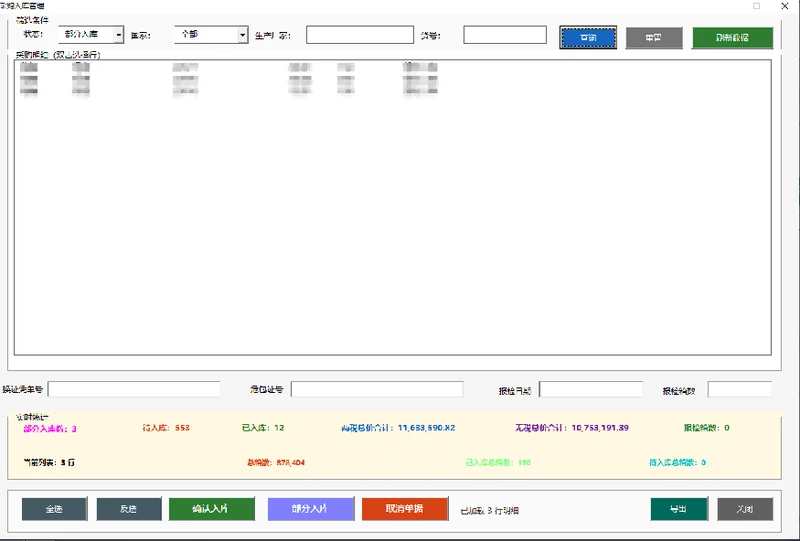The height and width of the screenshot is (541, 800).
Task: Click the total 11,653,590.82 statistic
Action: click(x=398, y=428)
